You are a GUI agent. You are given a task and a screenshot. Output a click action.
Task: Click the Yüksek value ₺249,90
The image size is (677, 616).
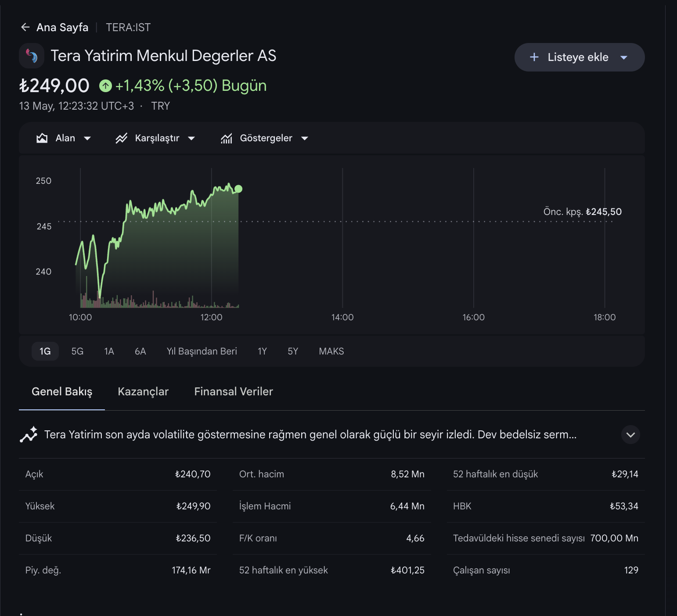tap(193, 506)
